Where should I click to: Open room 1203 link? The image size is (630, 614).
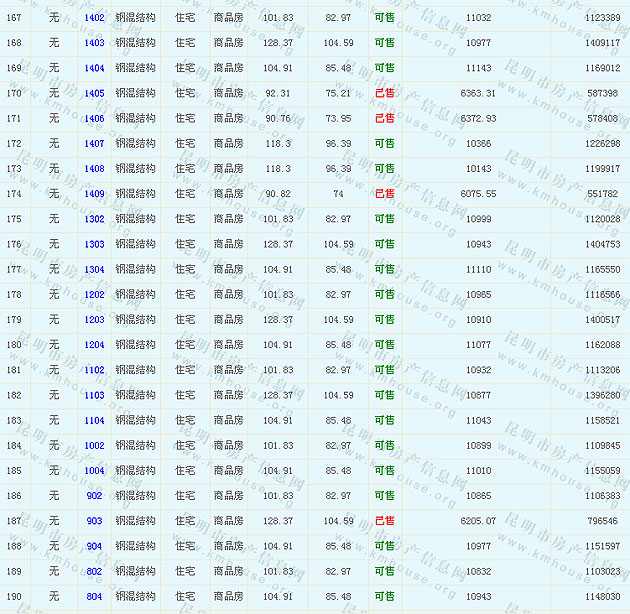tap(94, 320)
